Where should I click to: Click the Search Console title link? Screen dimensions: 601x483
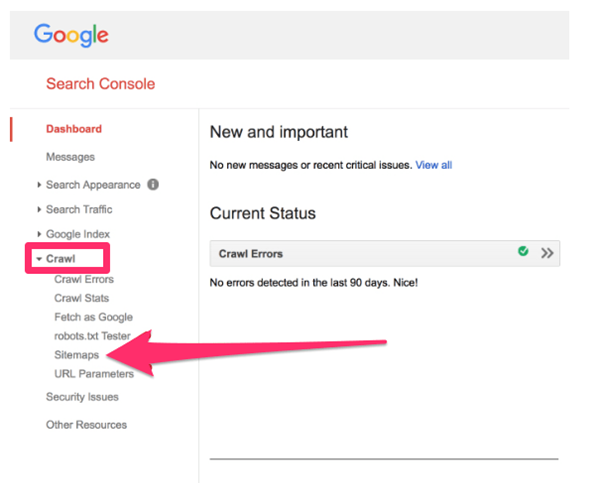(x=100, y=84)
